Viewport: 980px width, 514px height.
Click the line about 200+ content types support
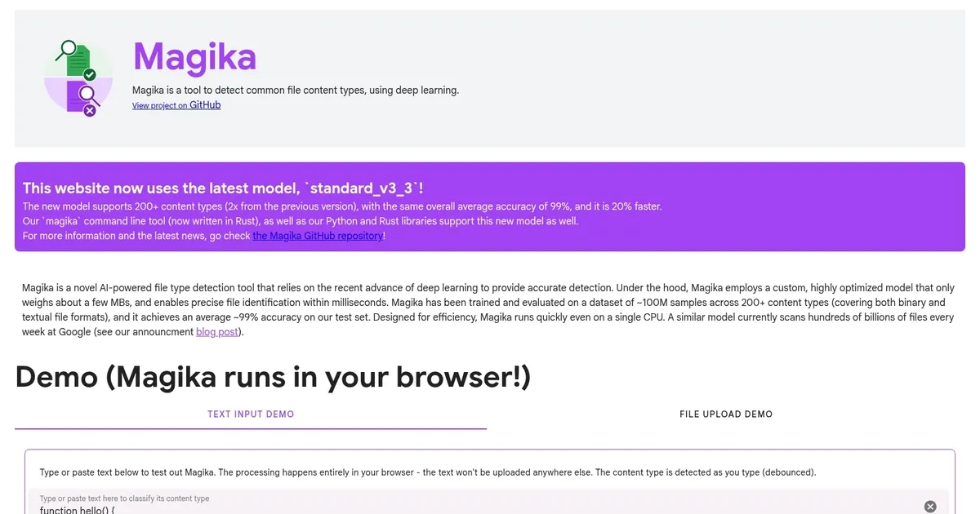342,206
